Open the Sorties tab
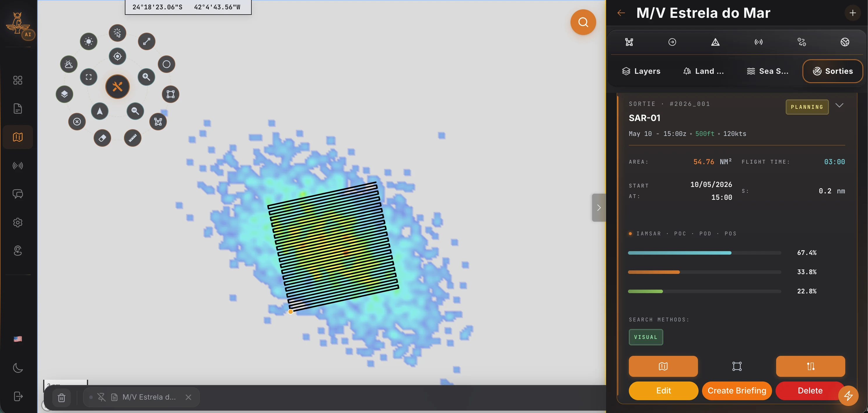Screen dimensions: 868x413 tap(833, 71)
